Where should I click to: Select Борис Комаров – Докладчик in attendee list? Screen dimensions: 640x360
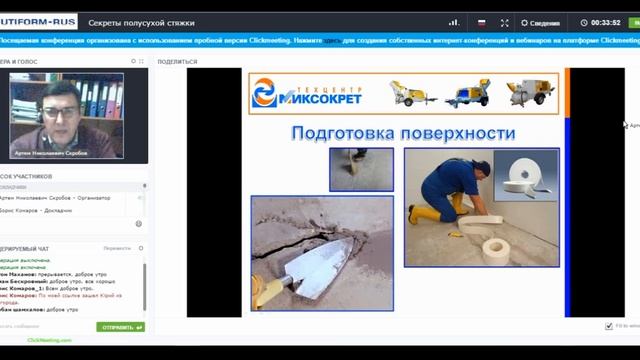[x=36, y=211]
